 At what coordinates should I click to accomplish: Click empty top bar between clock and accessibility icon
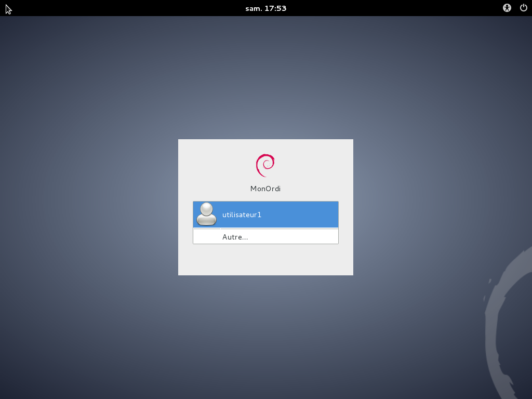click(395, 8)
